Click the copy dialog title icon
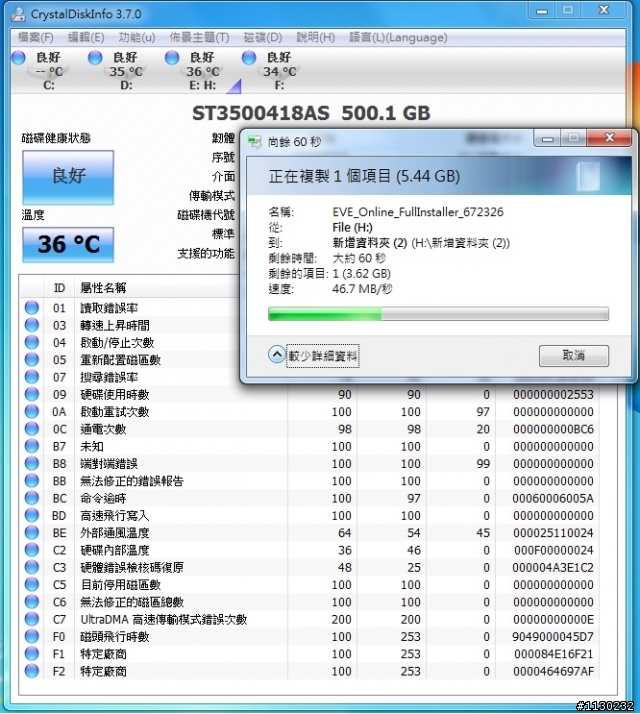 pyautogui.click(x=255, y=142)
